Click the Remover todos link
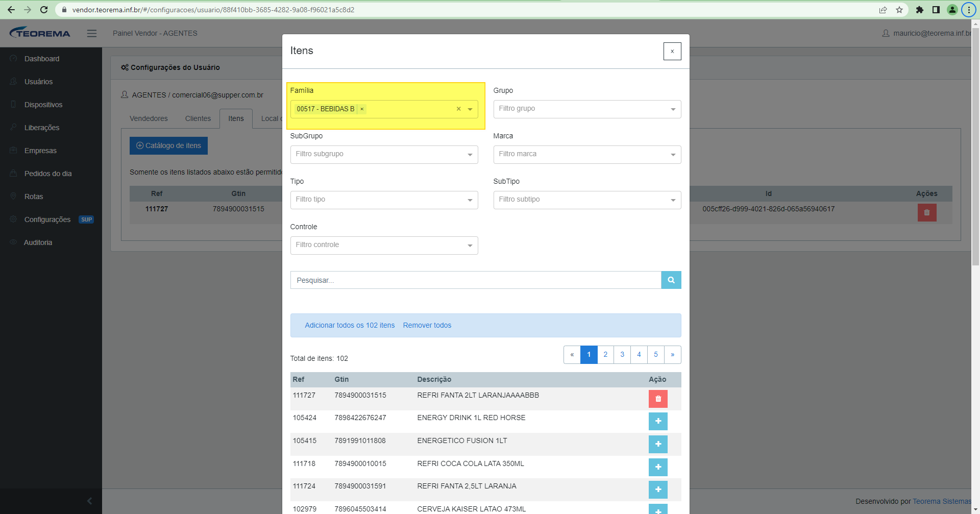 pyautogui.click(x=427, y=325)
